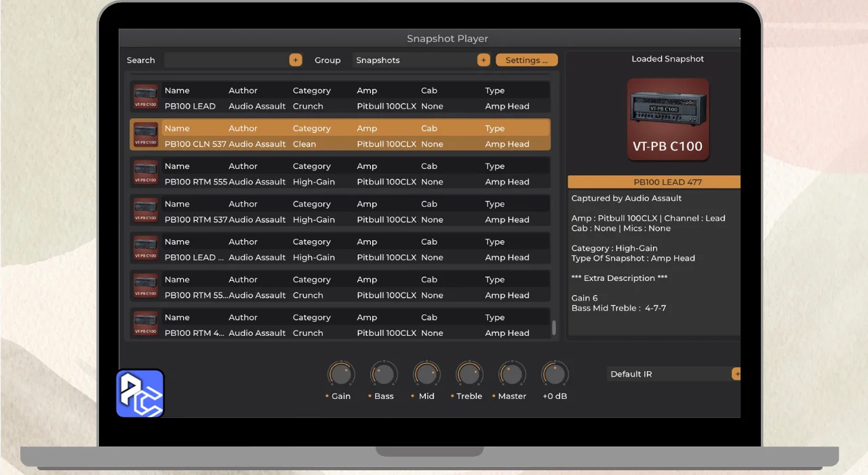868x475 pixels.
Task: Click the amp thumbnail of the PB100 LEAD High-Gain row
Action: coord(146,248)
